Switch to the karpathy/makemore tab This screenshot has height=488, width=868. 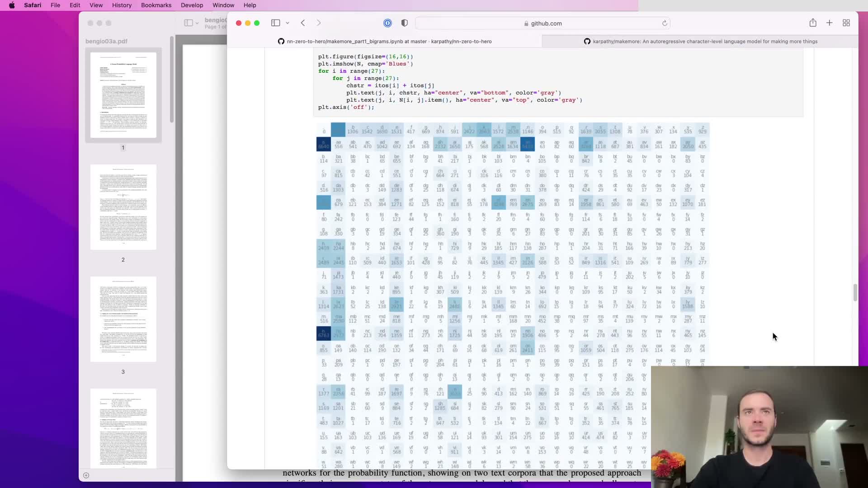click(700, 41)
